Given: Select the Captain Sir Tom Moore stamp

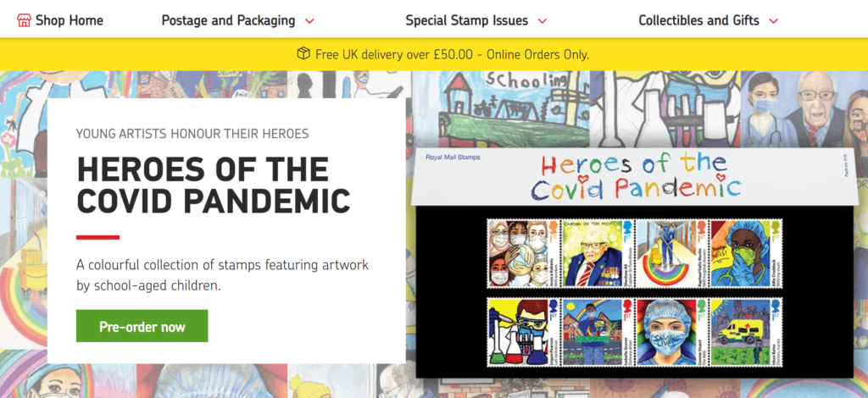Looking at the screenshot, I should [x=598, y=253].
